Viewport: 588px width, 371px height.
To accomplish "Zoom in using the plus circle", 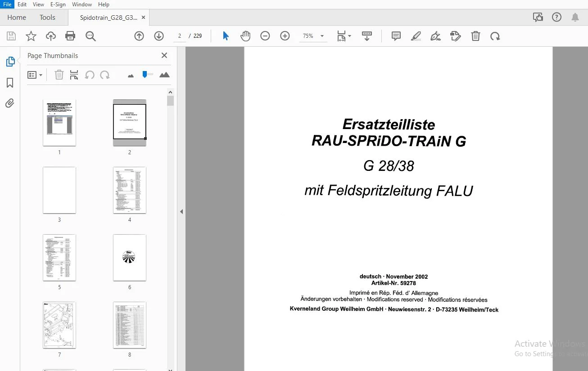I will 285,36.
